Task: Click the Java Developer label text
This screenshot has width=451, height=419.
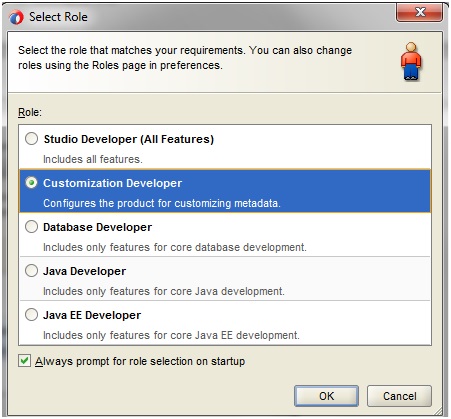Action: point(84,271)
